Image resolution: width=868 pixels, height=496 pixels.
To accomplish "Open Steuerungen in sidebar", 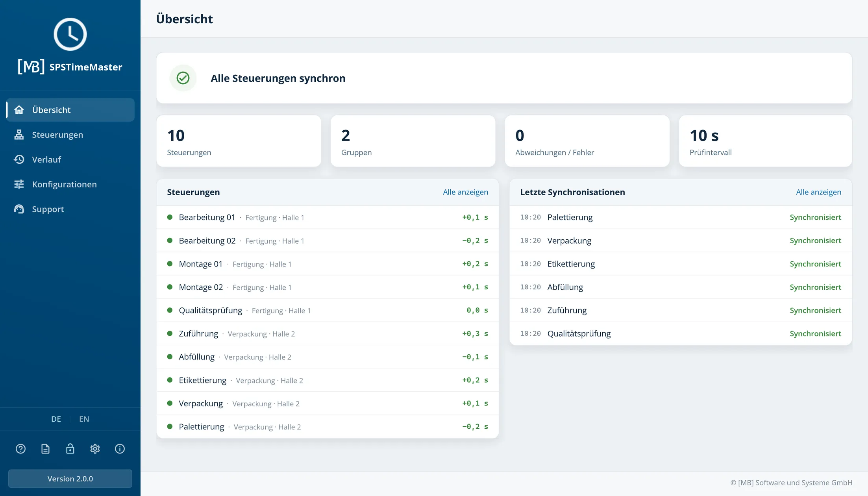I will click(x=70, y=135).
